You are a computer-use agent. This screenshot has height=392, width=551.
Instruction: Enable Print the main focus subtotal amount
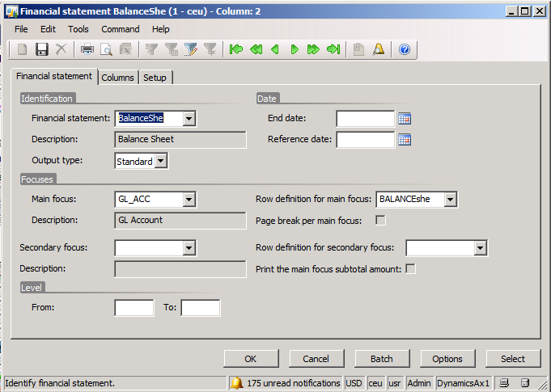tap(410, 269)
